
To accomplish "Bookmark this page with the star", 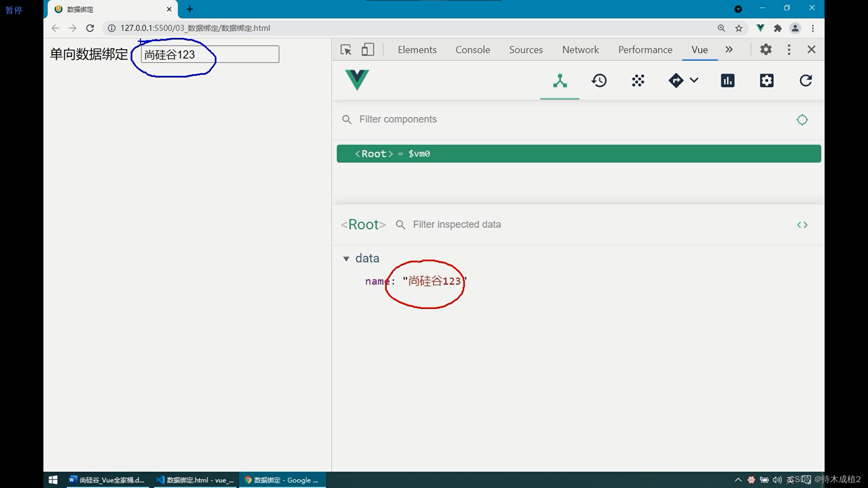I will coord(739,28).
